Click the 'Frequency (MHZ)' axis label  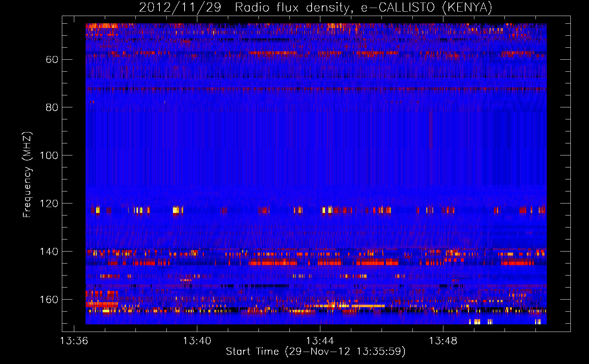pos(27,175)
